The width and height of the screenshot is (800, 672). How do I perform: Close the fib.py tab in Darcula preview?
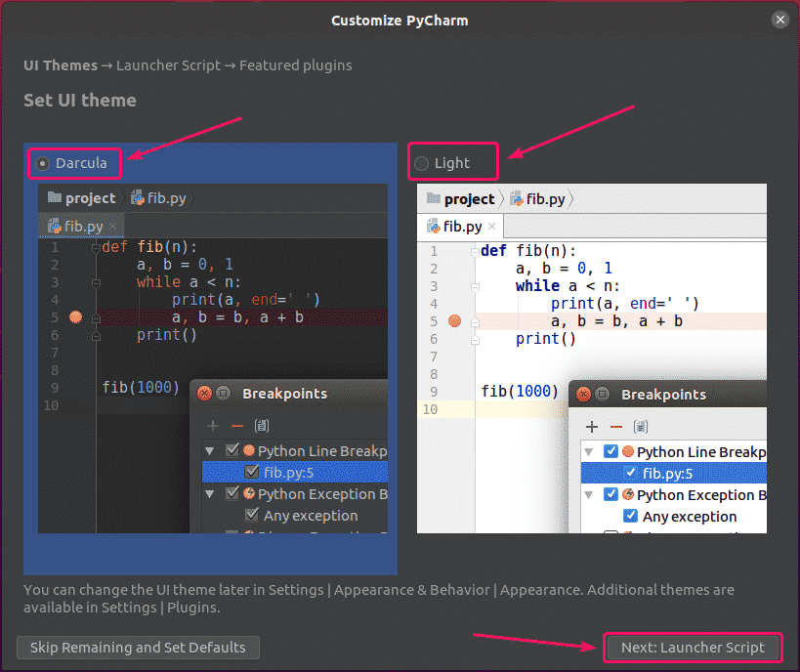pyautogui.click(x=112, y=226)
